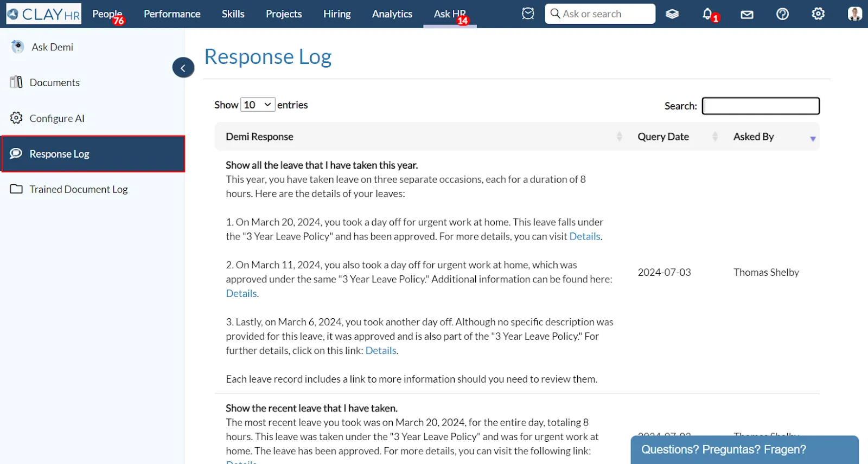Viewport: 868px width, 464px height.
Task: Open Documents in the sidebar
Action: 54,82
